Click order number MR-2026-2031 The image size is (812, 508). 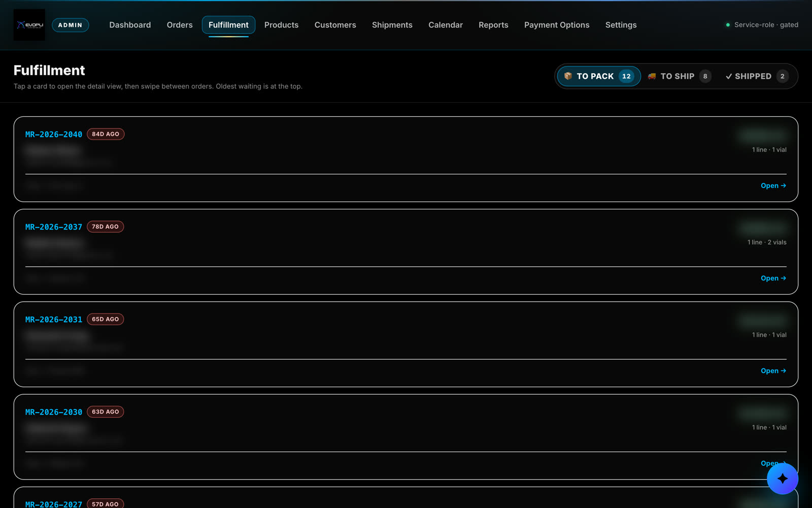[x=54, y=320]
